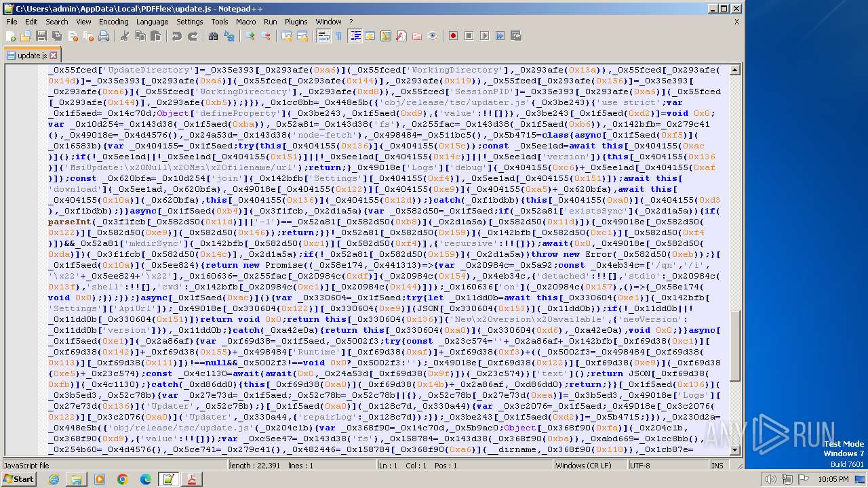Open the User Defined Language dialog icon
Viewport: 868px width, 488px height.
[x=370, y=36]
